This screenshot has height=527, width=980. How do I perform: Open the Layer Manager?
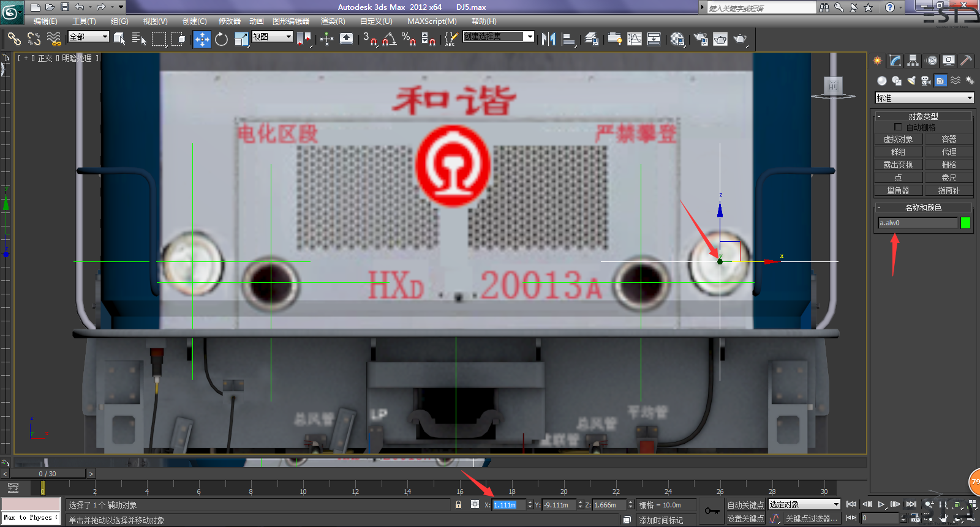coord(592,39)
